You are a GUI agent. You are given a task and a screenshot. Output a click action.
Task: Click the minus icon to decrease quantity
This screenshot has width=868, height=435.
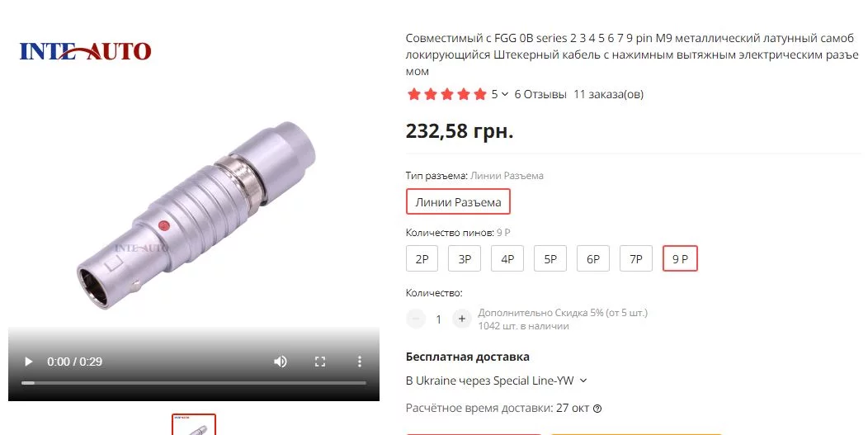(x=416, y=319)
